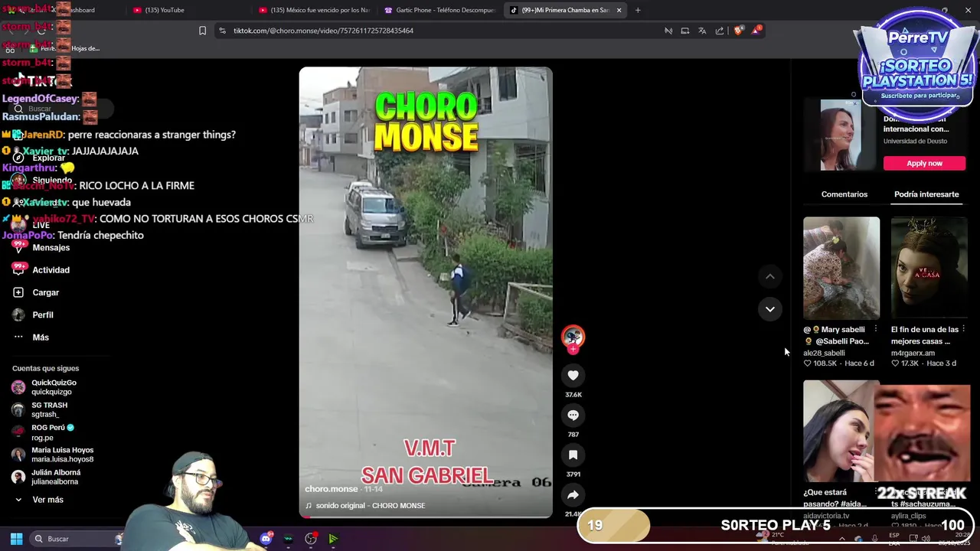Click sonido original - CHORO MONSE link
The image size is (980, 551).
tap(371, 506)
